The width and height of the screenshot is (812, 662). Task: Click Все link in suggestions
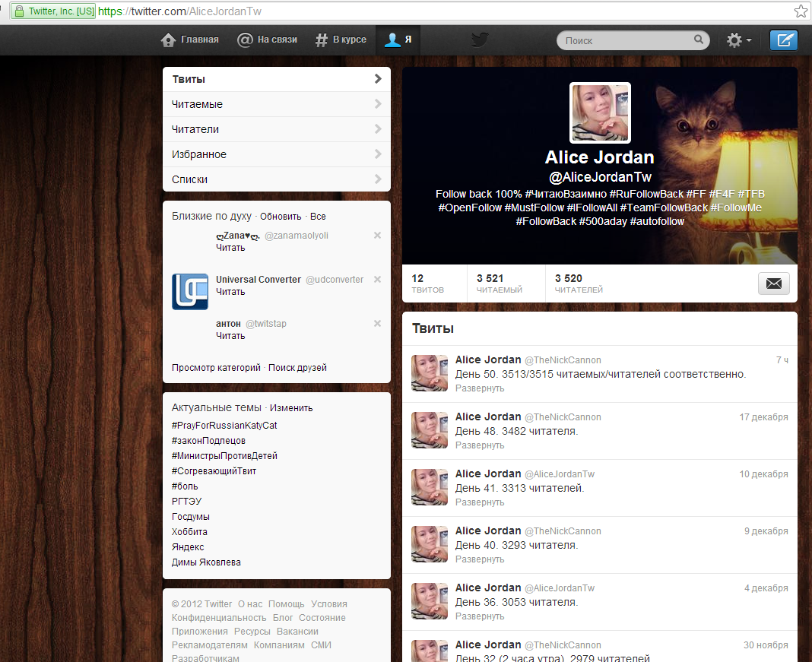tap(318, 217)
